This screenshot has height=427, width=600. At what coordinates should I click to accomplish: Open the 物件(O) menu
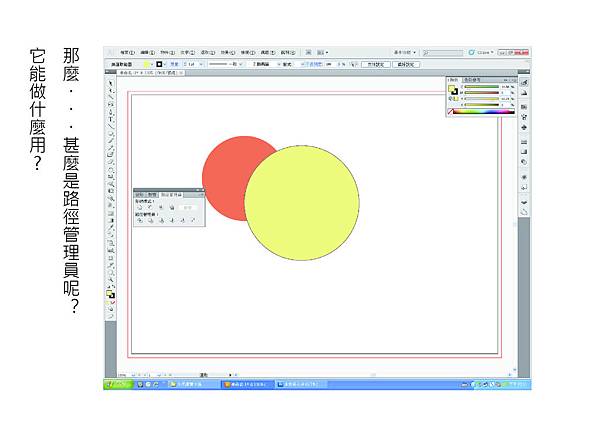(167, 52)
